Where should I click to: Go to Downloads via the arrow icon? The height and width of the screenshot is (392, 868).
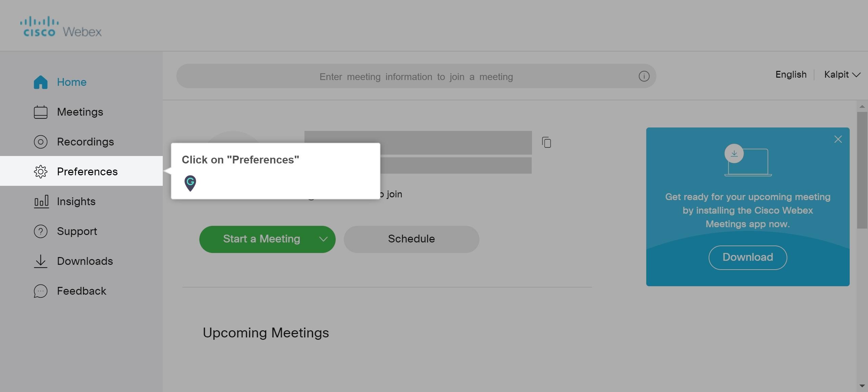(x=40, y=261)
